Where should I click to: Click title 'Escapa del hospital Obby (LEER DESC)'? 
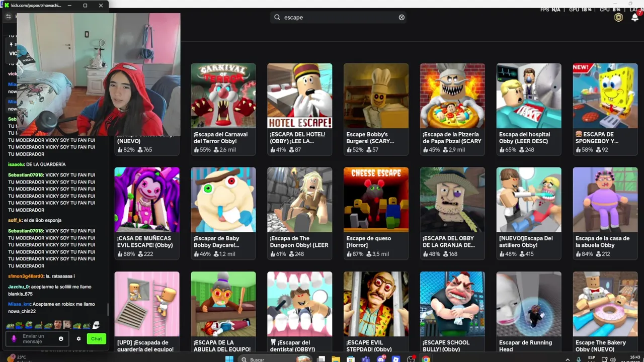525,138
